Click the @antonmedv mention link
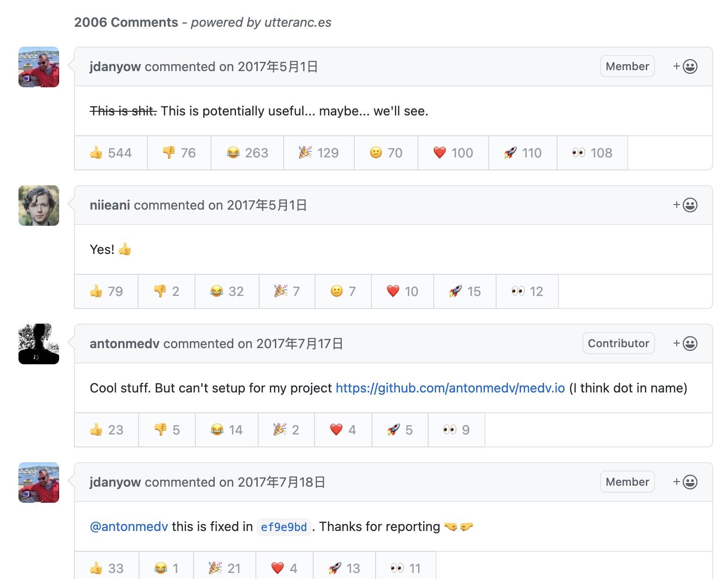This screenshot has height=579, width=728. [129, 527]
